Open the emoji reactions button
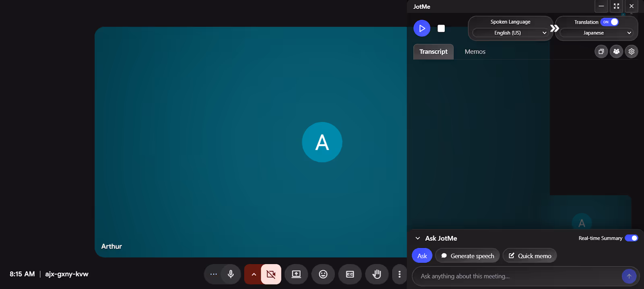This screenshot has height=289, width=644. coord(323,274)
